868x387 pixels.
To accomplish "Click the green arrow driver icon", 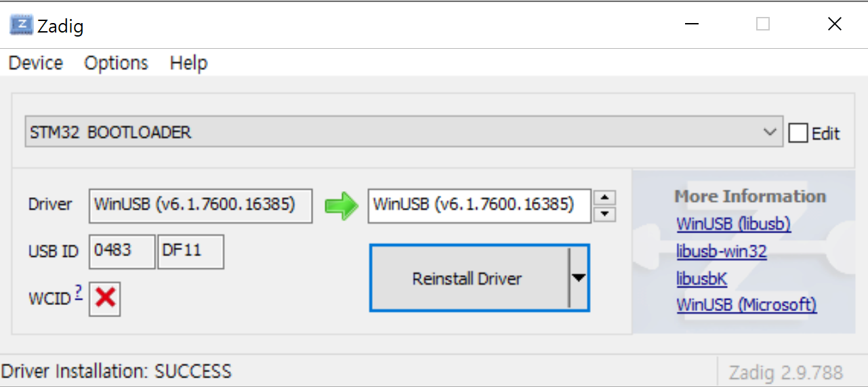I will [342, 205].
